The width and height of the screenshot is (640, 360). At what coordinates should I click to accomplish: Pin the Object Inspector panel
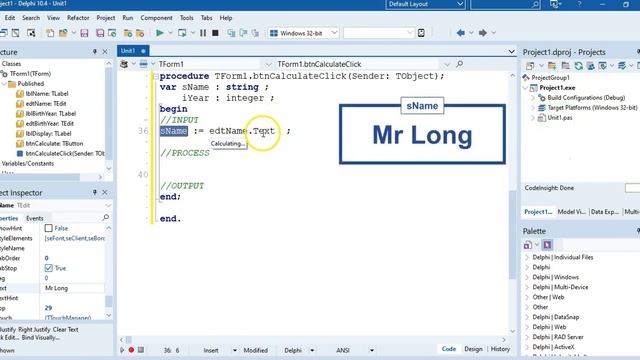95,192
